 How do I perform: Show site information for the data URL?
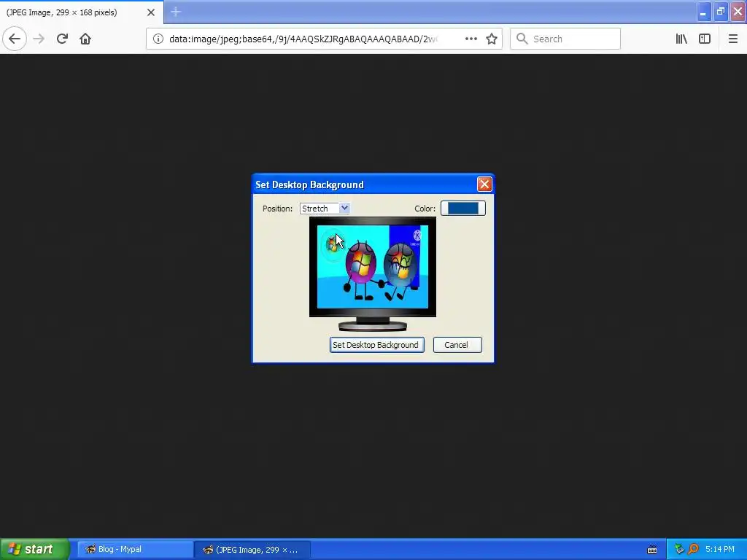point(158,39)
